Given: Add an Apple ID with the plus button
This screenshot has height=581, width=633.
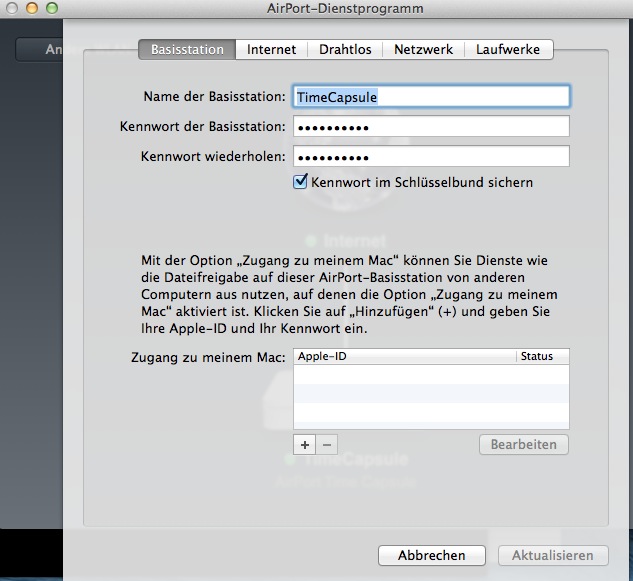Looking at the screenshot, I should tap(306, 444).
